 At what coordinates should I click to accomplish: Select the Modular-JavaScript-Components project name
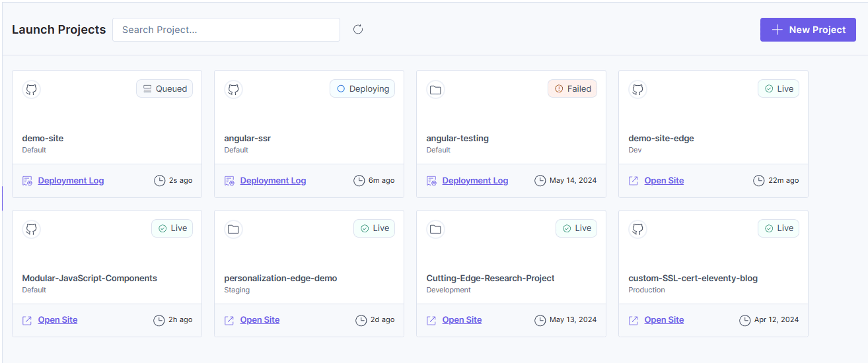pyautogui.click(x=90, y=278)
